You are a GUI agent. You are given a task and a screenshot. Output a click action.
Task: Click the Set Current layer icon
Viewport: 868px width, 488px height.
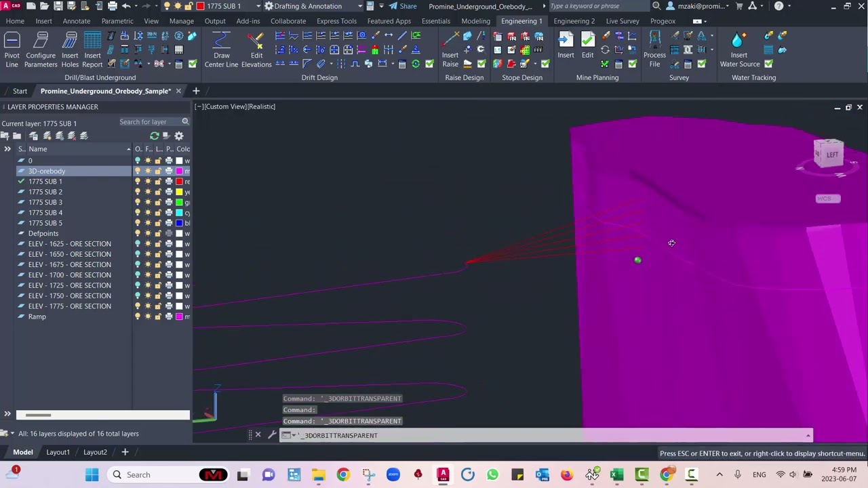(x=83, y=136)
